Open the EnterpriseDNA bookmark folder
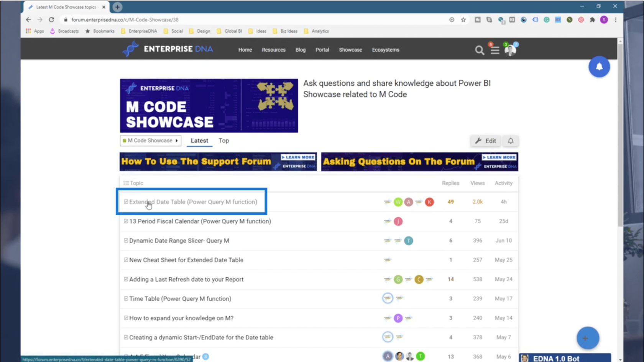 point(139,31)
